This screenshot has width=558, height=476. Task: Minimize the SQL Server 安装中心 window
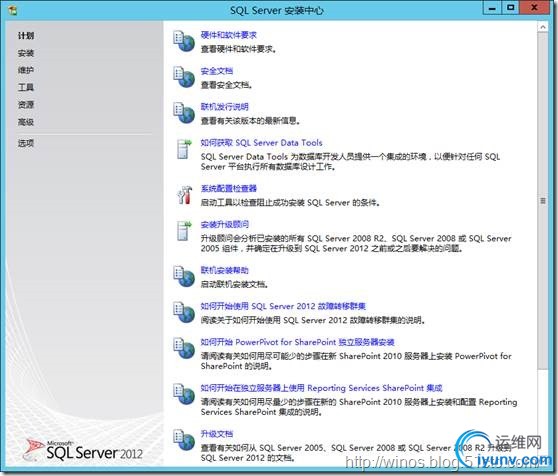pyautogui.click(x=492, y=8)
